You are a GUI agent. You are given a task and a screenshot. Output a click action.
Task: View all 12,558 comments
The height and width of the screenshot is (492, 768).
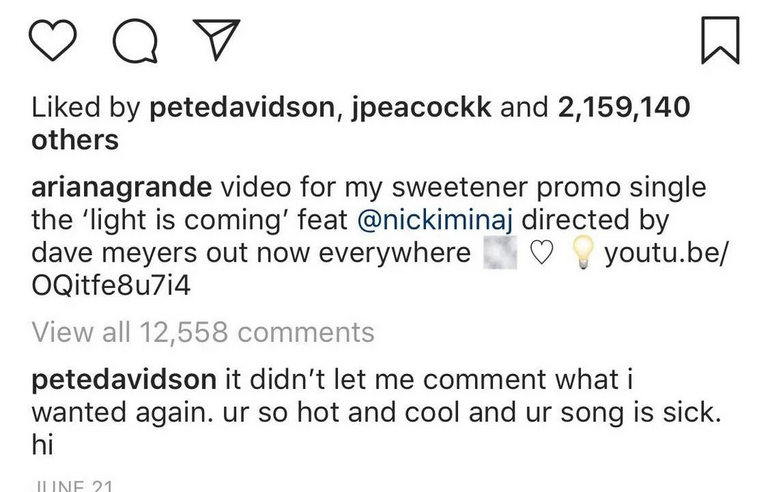point(203,331)
